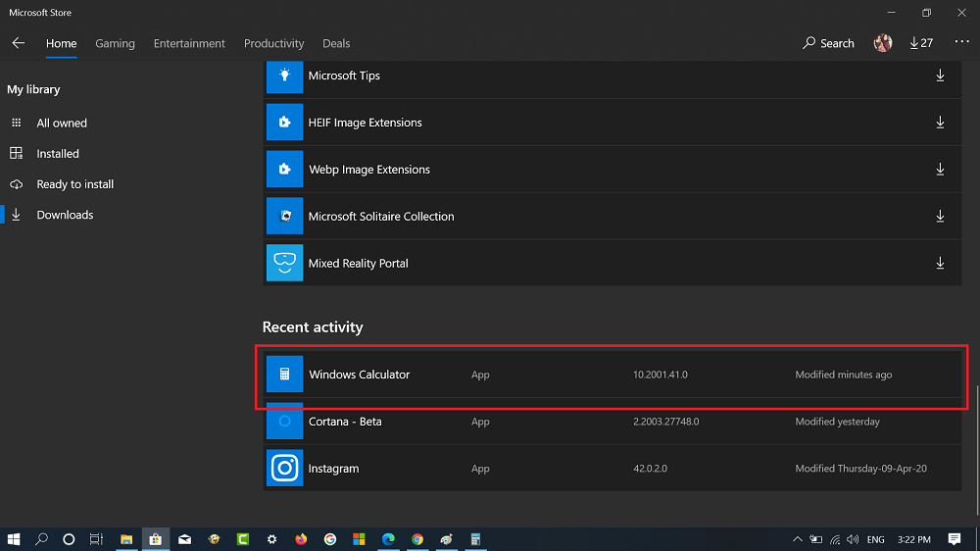Click the Windows Calculator name in Recent activity
The width and height of the screenshot is (980, 551).
[360, 375]
